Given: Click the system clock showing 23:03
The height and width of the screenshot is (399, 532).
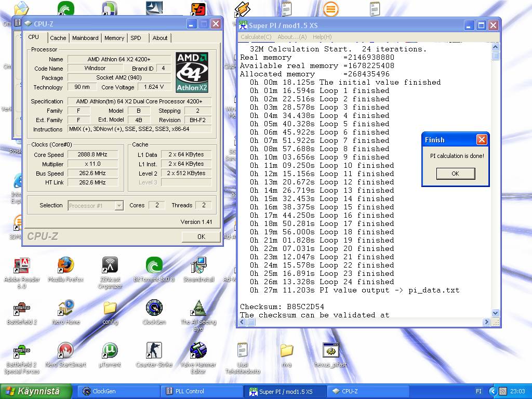Looking at the screenshot, I should tap(517, 391).
